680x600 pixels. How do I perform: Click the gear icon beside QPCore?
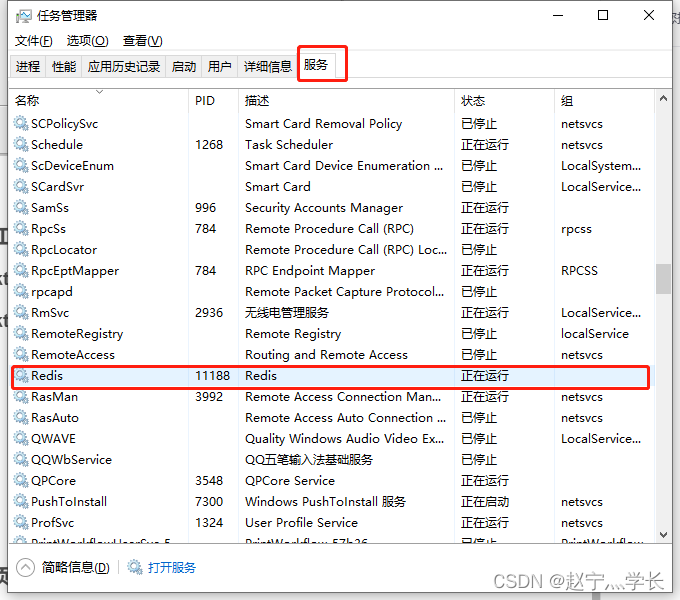(x=21, y=480)
